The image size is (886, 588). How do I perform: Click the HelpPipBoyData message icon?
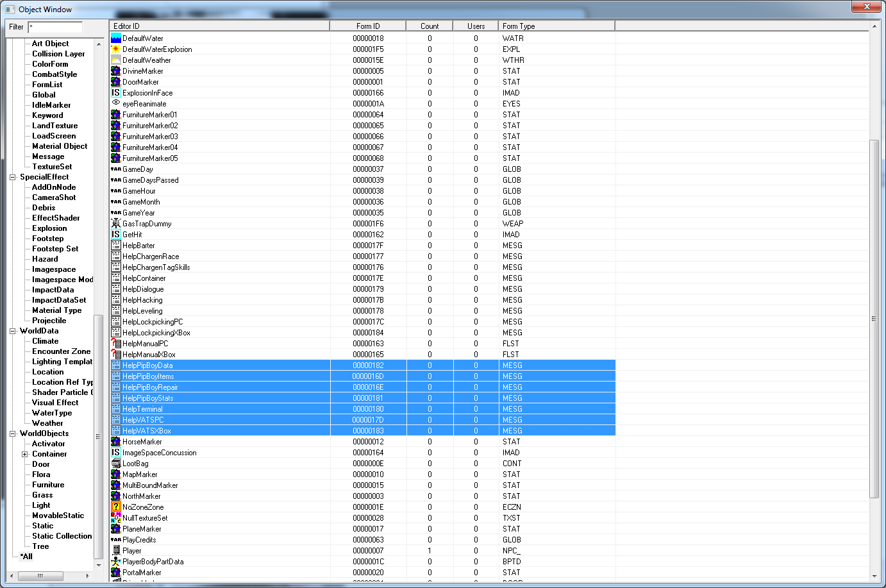[x=116, y=365]
